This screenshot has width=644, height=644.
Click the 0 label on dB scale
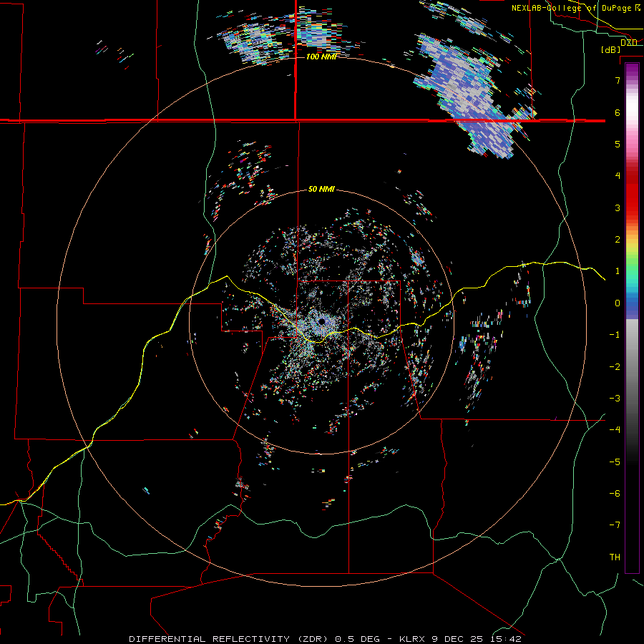pos(618,303)
